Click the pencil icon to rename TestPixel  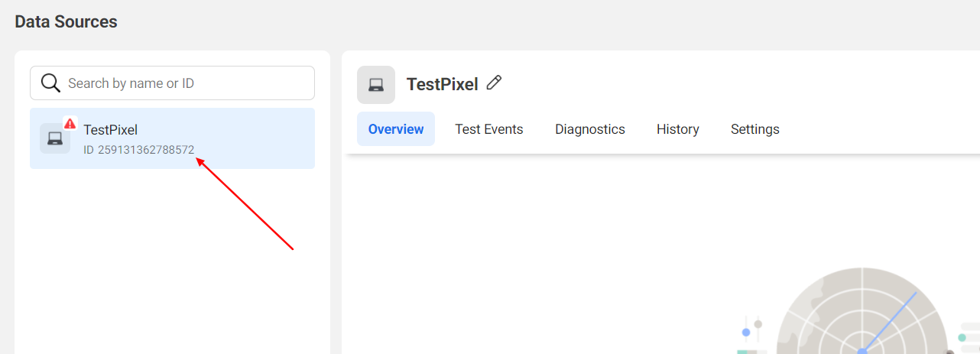pyautogui.click(x=495, y=83)
